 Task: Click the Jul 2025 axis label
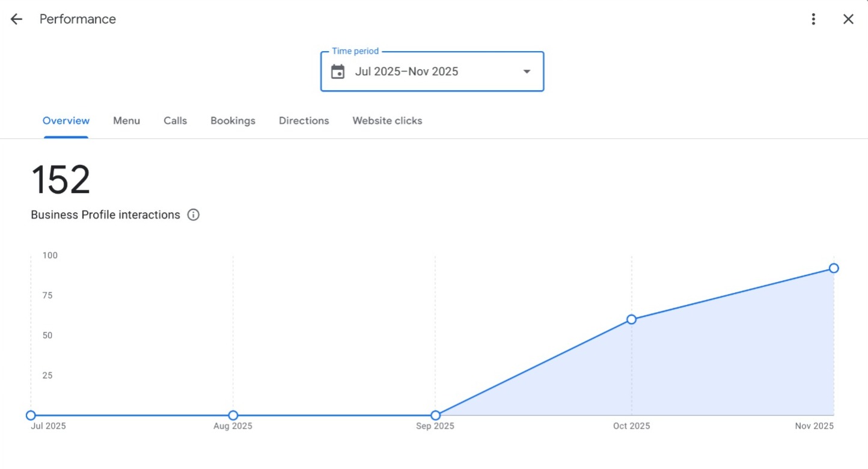coord(48,426)
